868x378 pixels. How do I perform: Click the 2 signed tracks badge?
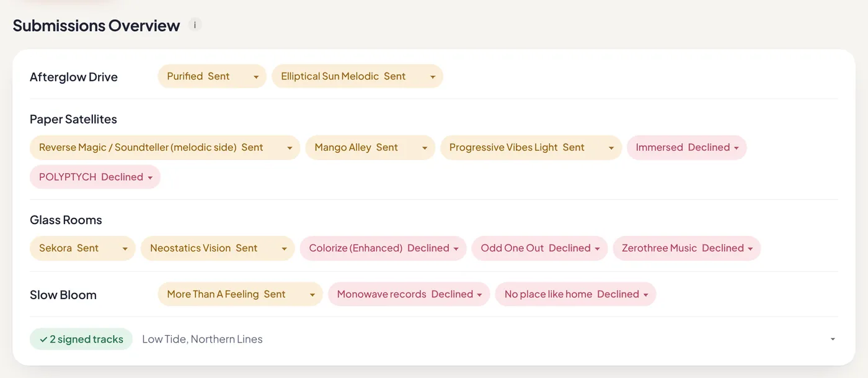pyautogui.click(x=81, y=339)
